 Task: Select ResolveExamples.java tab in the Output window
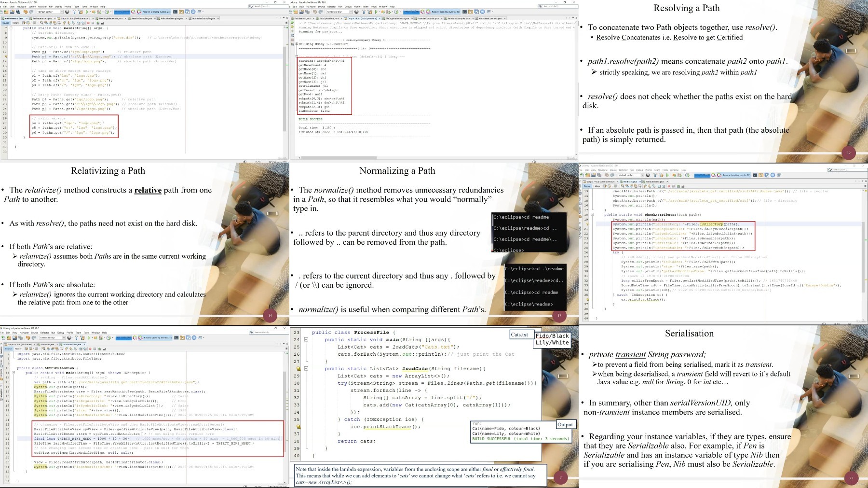pyautogui.click(x=429, y=18)
